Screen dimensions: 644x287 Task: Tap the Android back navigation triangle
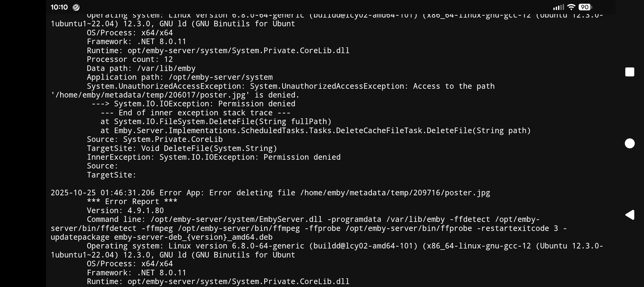tap(630, 215)
